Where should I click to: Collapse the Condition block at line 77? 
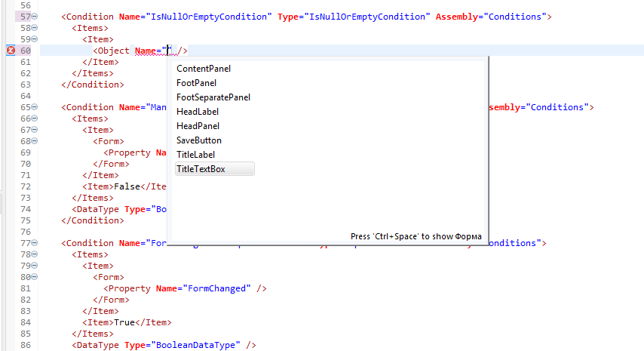pyautogui.click(x=35, y=244)
